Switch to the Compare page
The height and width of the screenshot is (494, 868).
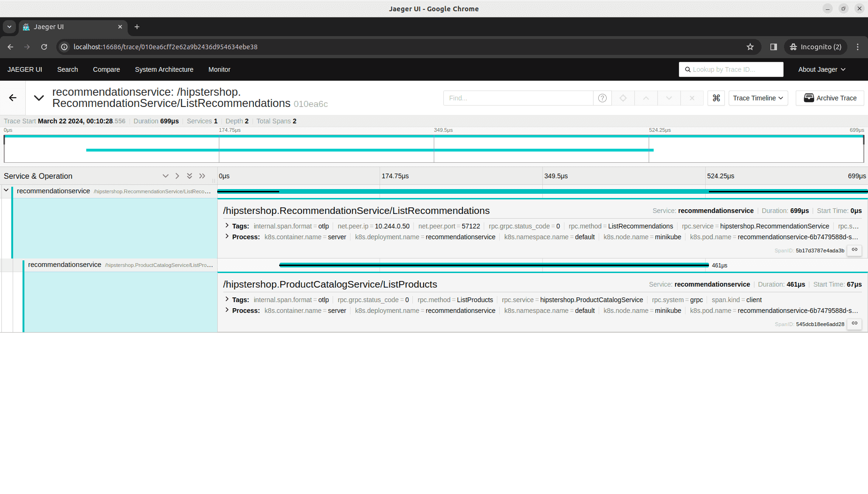click(x=106, y=69)
